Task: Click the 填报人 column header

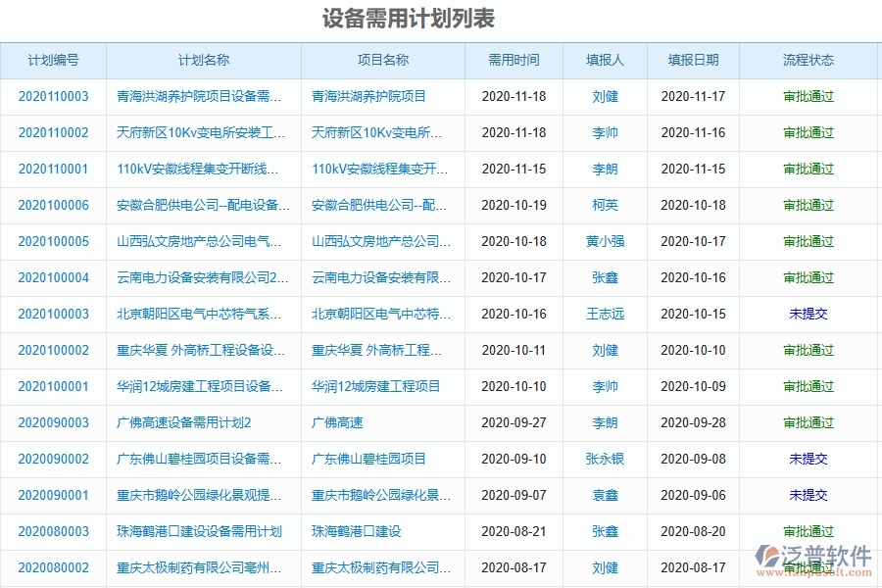Action: tap(606, 60)
